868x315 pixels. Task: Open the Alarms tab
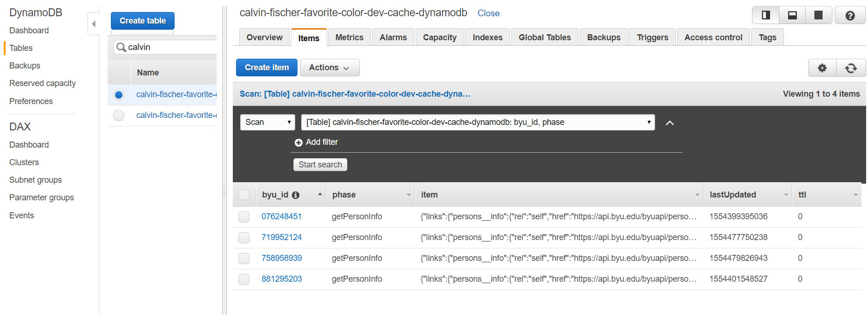[393, 37]
